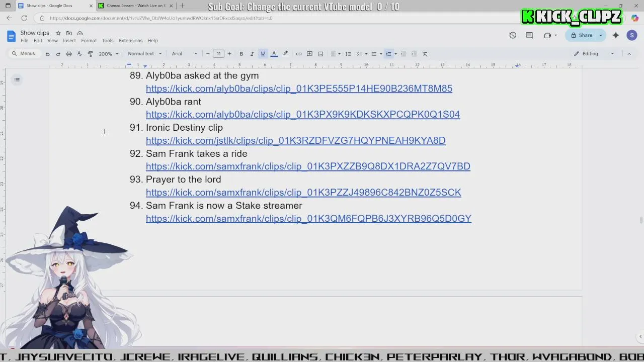644x362 pixels.
Task: Open the Extensions menu
Action: (130, 41)
